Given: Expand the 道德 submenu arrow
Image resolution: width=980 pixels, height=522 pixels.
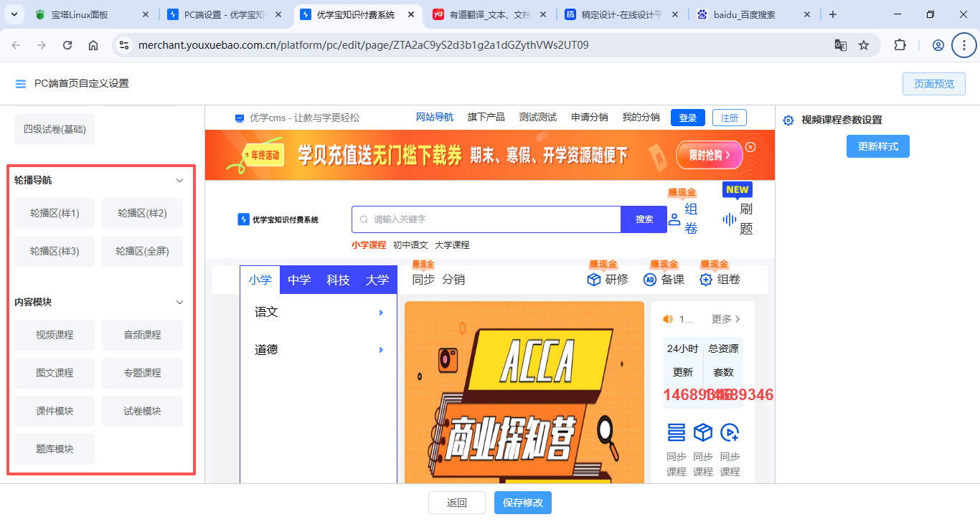Looking at the screenshot, I should 381,350.
